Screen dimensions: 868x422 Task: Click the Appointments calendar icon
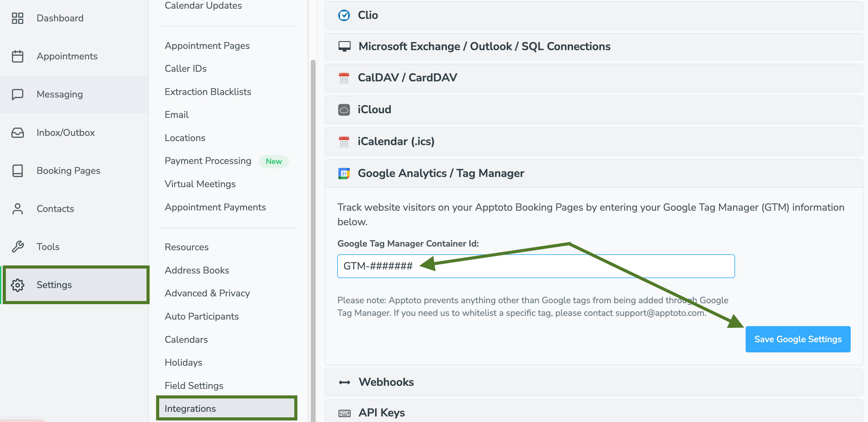18,56
